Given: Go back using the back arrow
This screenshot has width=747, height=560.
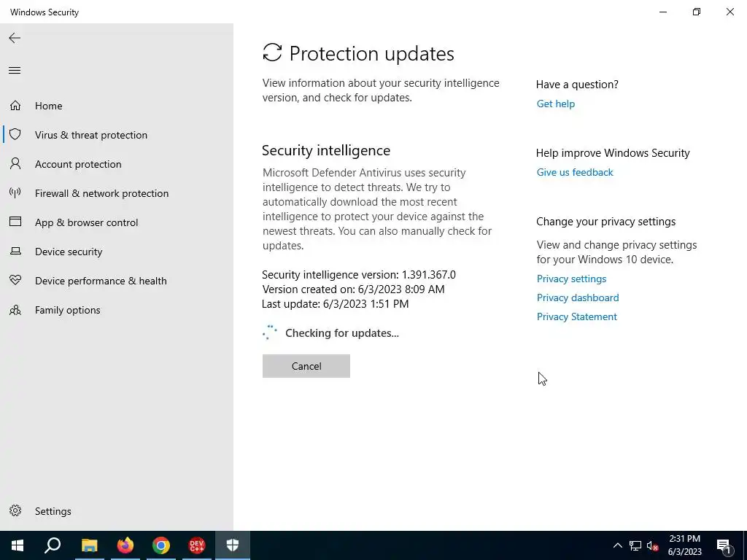Looking at the screenshot, I should pos(15,38).
